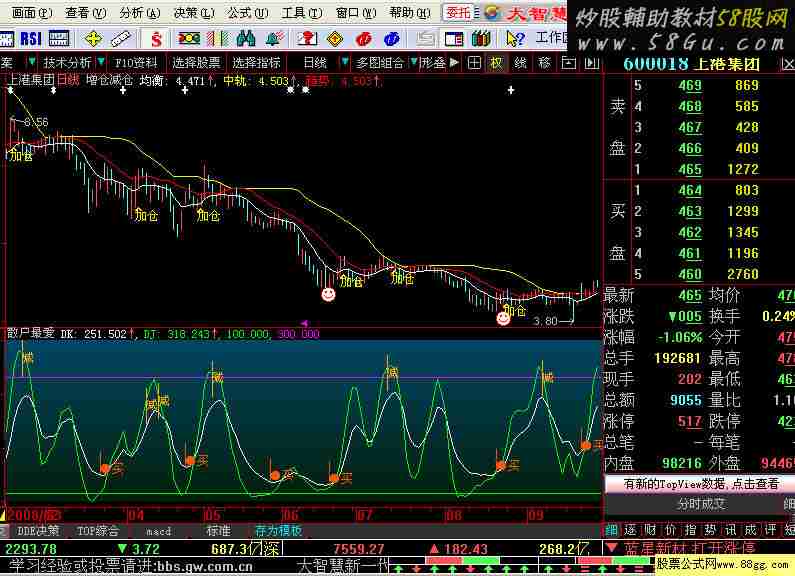Open the 查看(V) menu
This screenshot has height=576, width=795.
[85, 13]
